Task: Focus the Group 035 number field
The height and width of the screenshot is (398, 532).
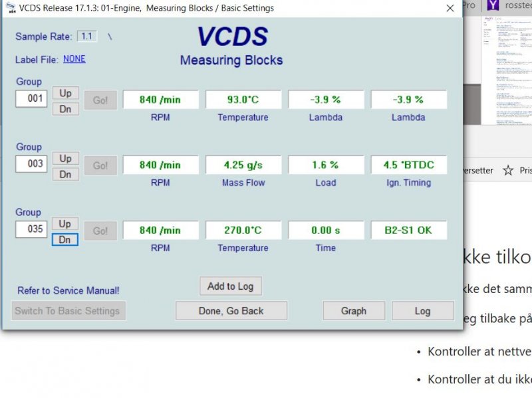Action: click(x=31, y=229)
